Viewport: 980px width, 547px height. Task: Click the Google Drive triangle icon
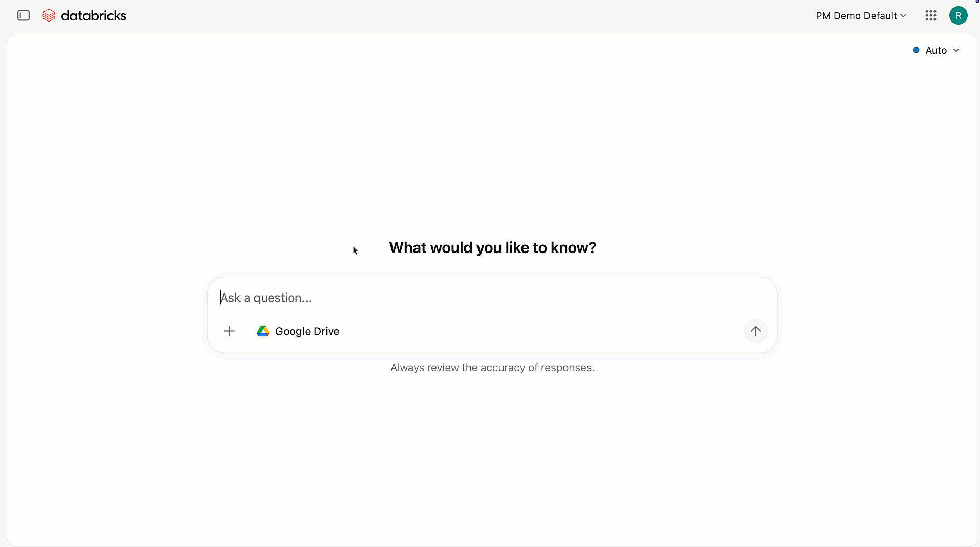(x=263, y=331)
